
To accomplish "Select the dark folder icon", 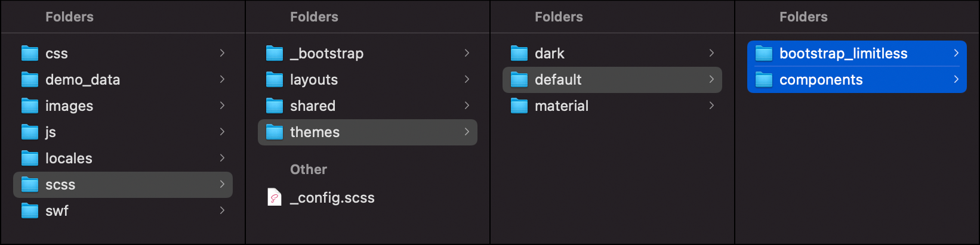I will pyautogui.click(x=519, y=54).
